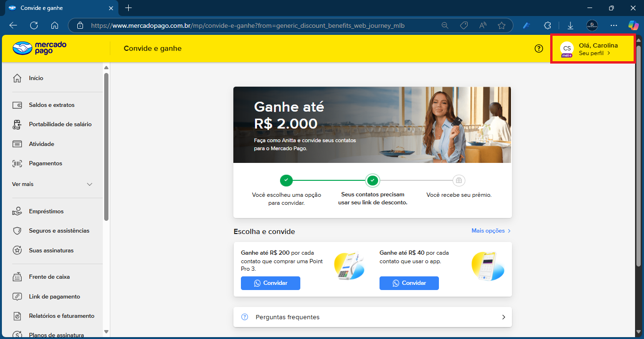Click the Início home icon in sidebar
The width and height of the screenshot is (644, 339).
pyautogui.click(x=17, y=78)
